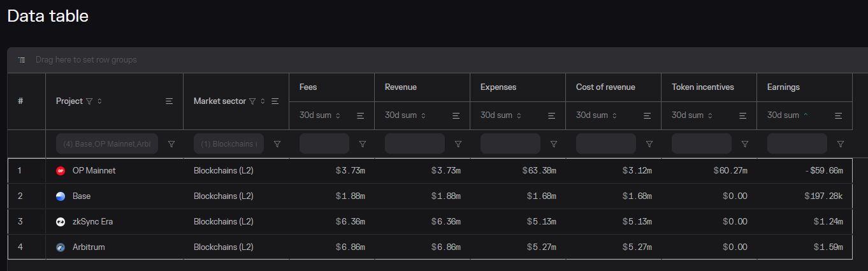Select the Expenses column header
Viewport: 868px width, 271px height.
[x=498, y=87]
